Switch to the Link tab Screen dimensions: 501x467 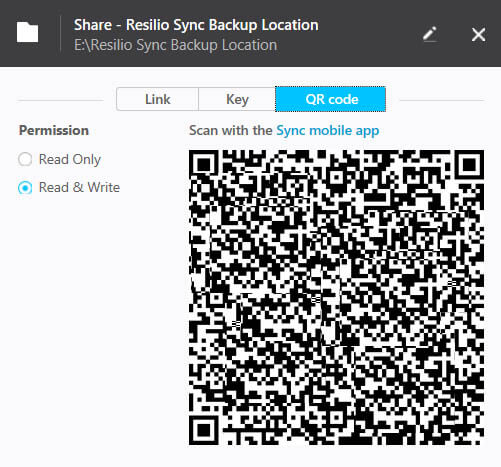tap(157, 99)
